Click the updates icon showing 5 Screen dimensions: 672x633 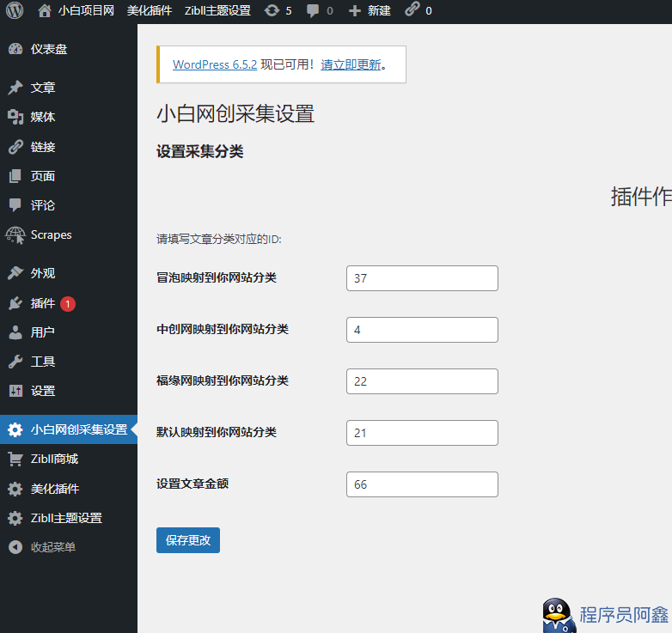272,10
